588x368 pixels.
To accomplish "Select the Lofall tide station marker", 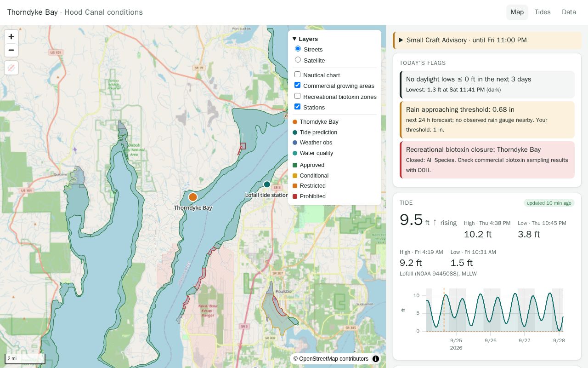I will pos(267,184).
